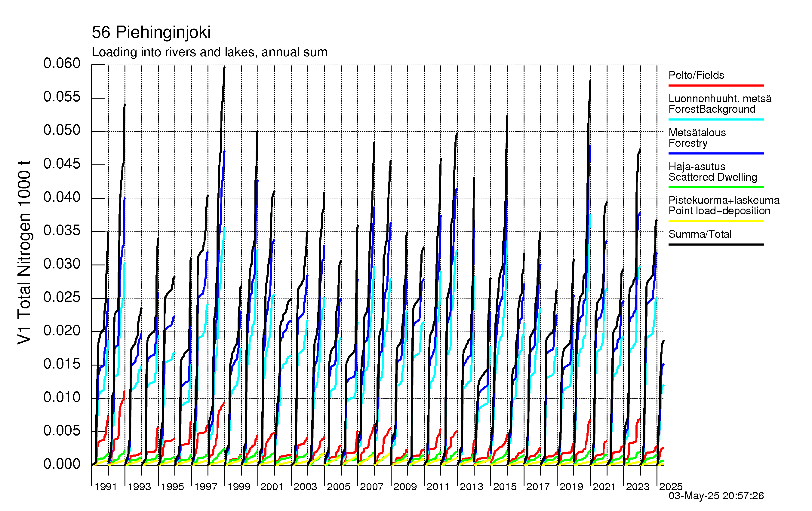Click the x-axis year label 1997

point(206,487)
